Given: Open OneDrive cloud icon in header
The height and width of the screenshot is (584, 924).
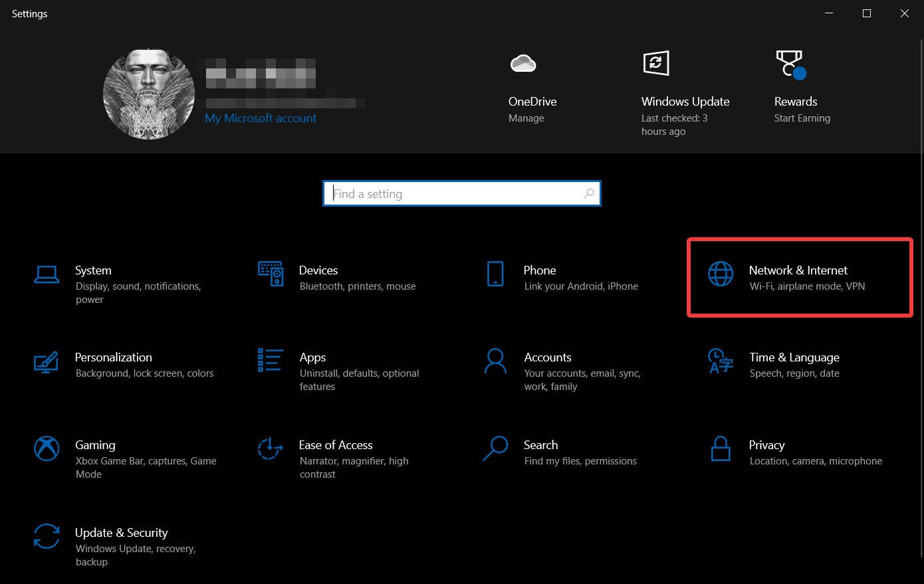Looking at the screenshot, I should point(523,63).
